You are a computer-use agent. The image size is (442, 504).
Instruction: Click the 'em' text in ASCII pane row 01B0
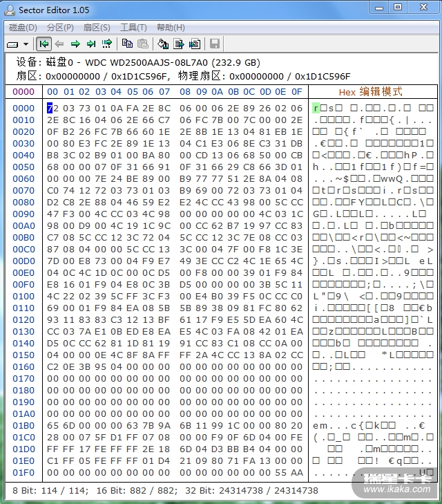pyautogui.click(x=320, y=426)
